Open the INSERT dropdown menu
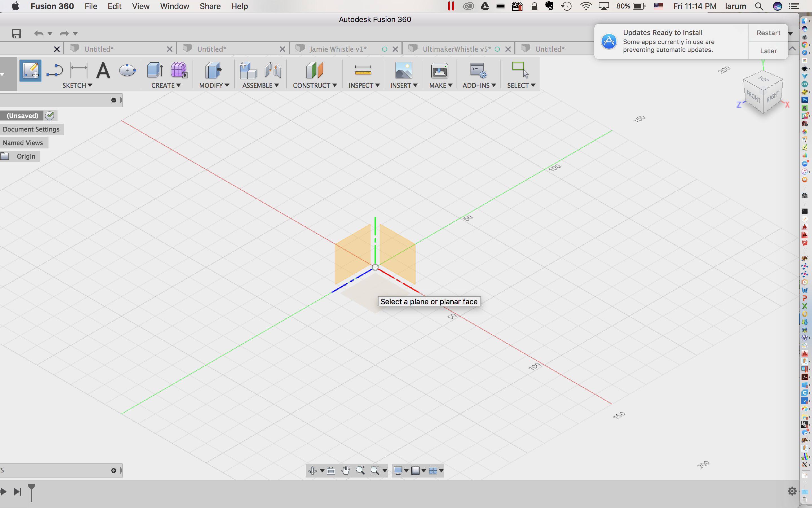 point(404,85)
